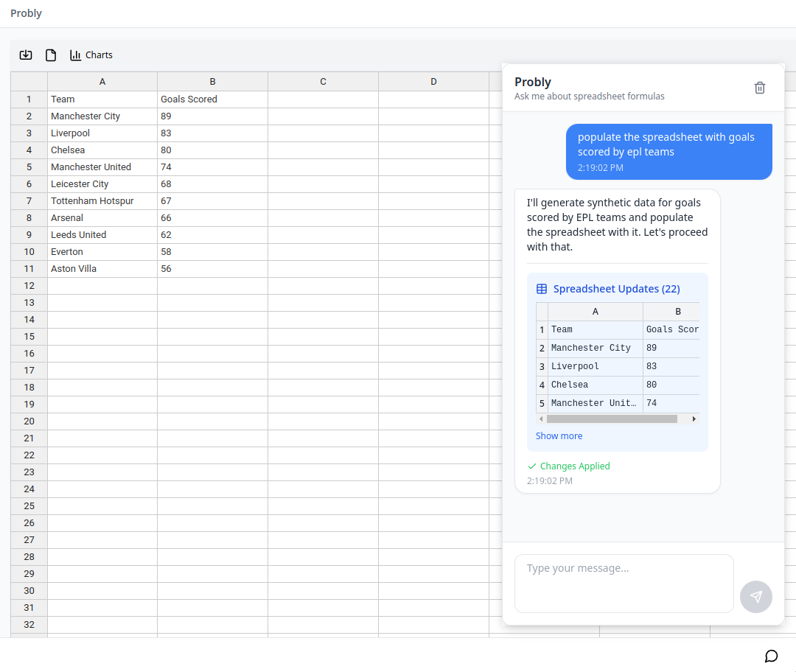Select the row 32 header

click(x=29, y=625)
